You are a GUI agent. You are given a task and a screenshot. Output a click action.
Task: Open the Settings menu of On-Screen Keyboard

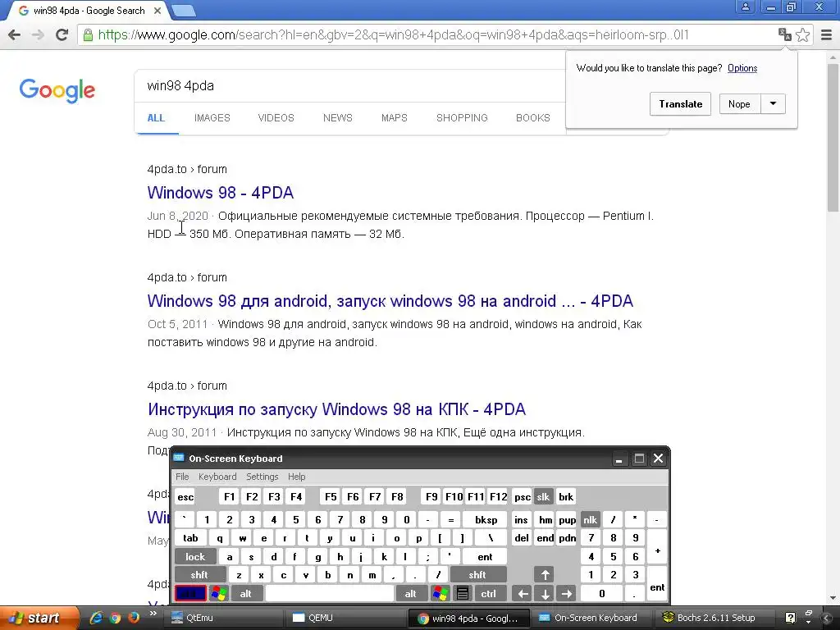point(262,477)
